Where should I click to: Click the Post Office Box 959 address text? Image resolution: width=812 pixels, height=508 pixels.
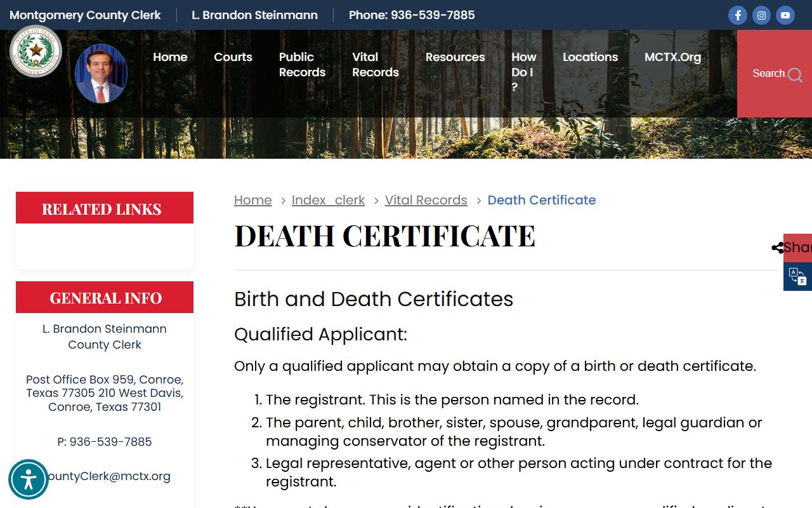click(105, 393)
